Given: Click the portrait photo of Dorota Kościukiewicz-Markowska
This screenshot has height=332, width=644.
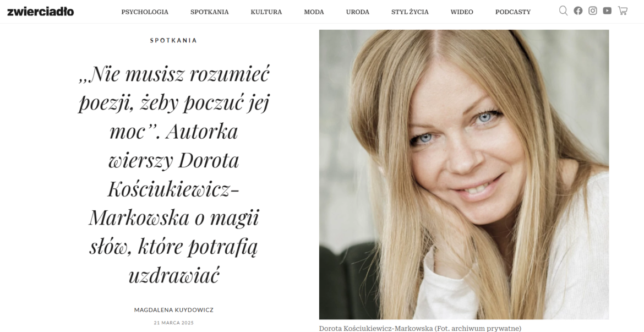Looking at the screenshot, I should [x=463, y=174].
